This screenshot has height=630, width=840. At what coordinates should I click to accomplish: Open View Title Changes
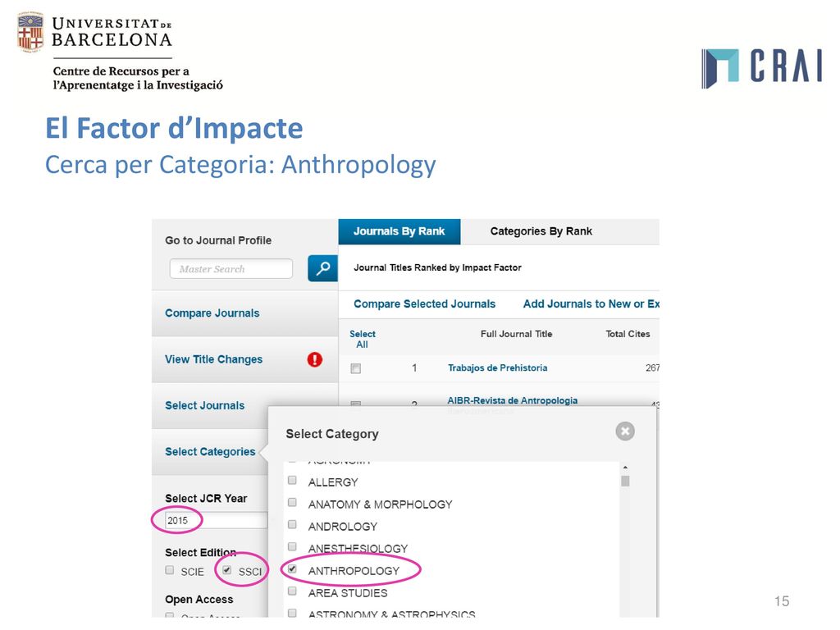[214, 359]
